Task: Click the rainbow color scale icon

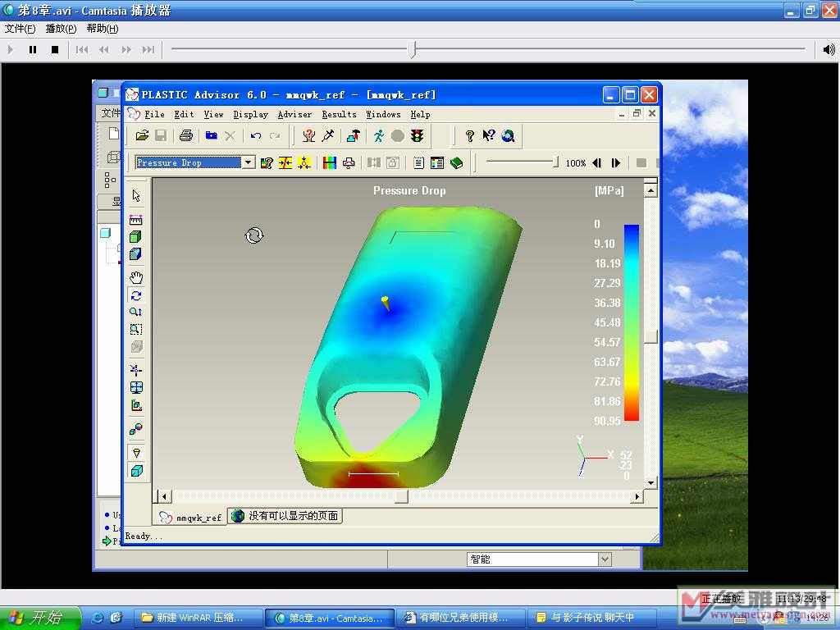Action: click(x=330, y=163)
